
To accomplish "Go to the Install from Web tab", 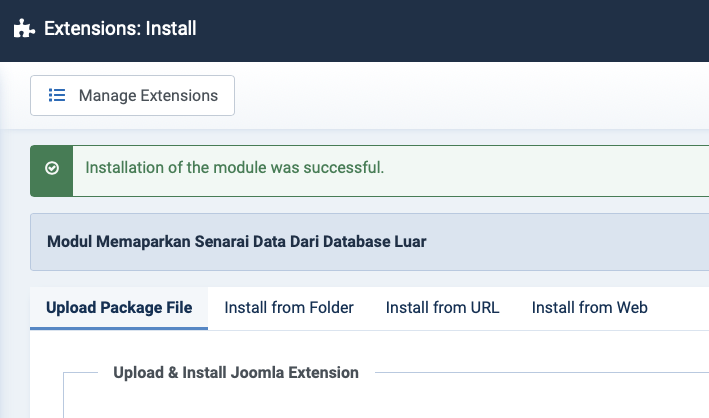I will tap(589, 308).
